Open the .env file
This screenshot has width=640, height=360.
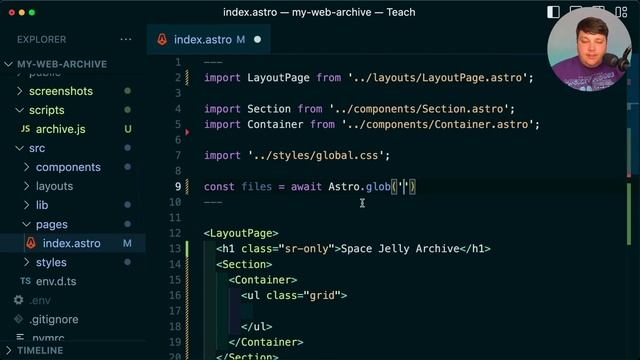tap(40, 300)
